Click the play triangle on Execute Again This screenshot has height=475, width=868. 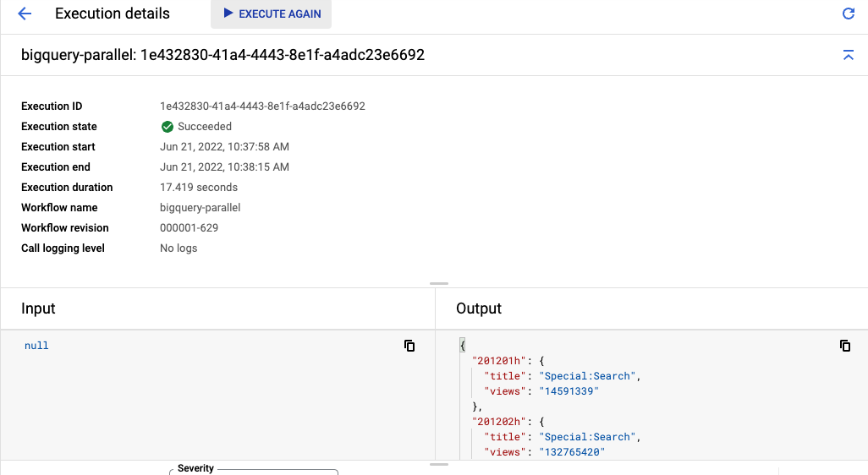coord(228,14)
